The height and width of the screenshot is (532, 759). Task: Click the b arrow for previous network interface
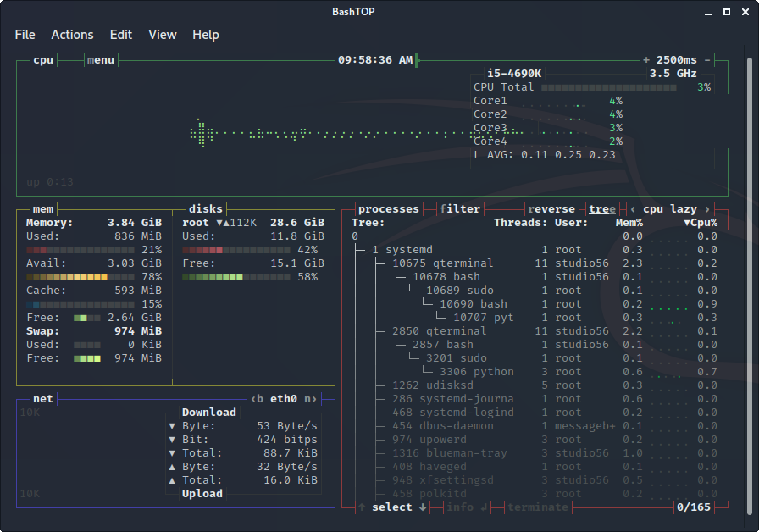[257, 398]
